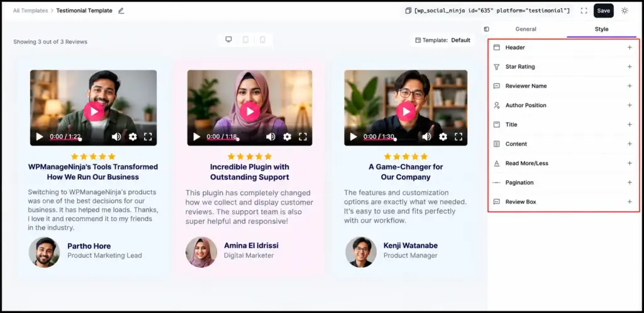The image size is (644, 313).
Task: Click the Header panel icon
Action: 497,47
